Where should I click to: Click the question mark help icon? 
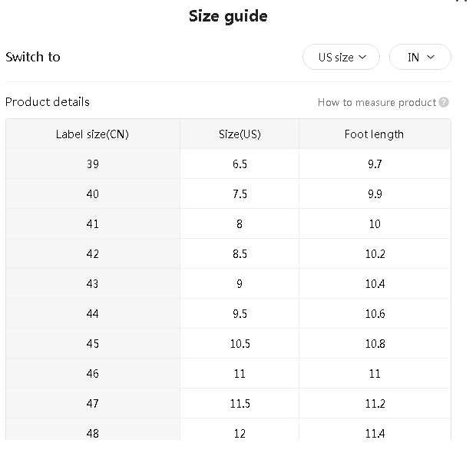445,102
